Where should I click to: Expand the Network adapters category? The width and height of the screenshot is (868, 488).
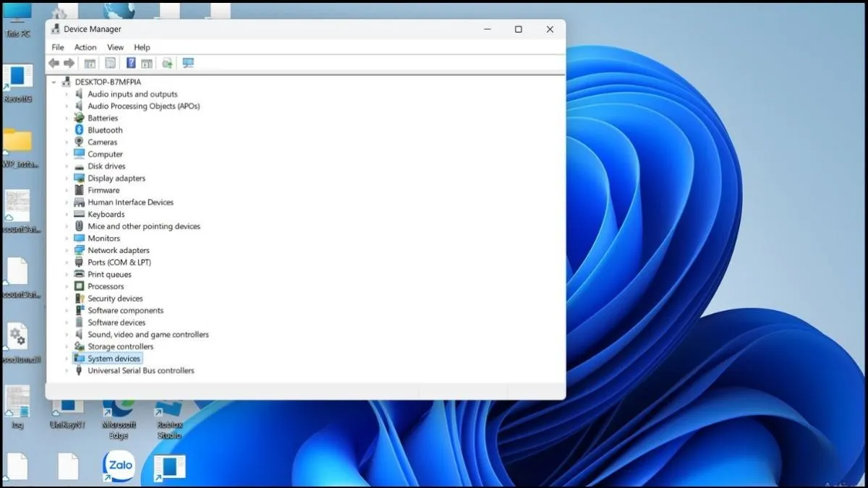coord(69,250)
